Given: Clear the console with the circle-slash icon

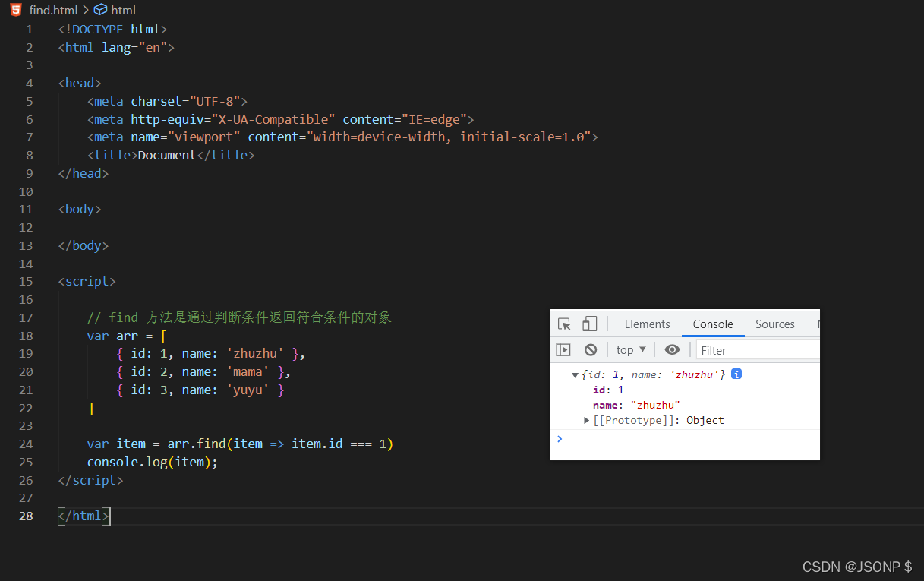Looking at the screenshot, I should 591,350.
